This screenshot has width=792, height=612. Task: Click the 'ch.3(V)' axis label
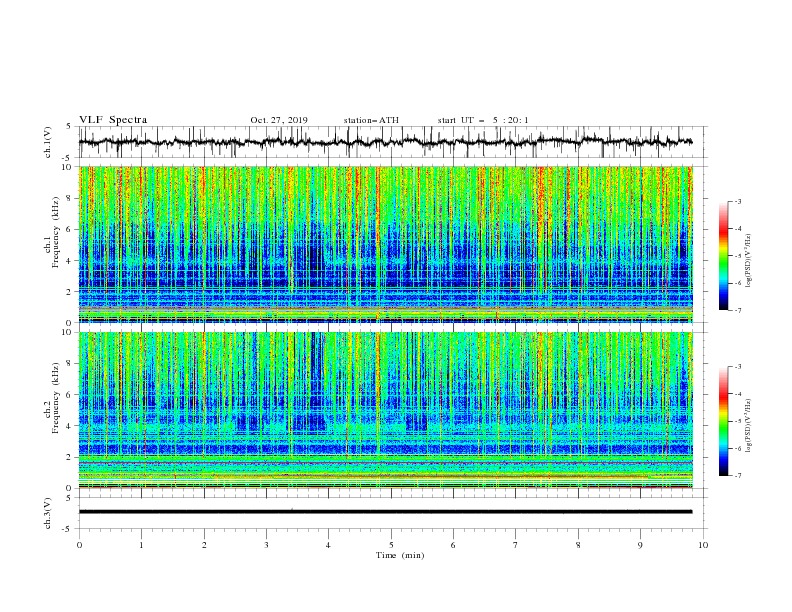(48, 513)
